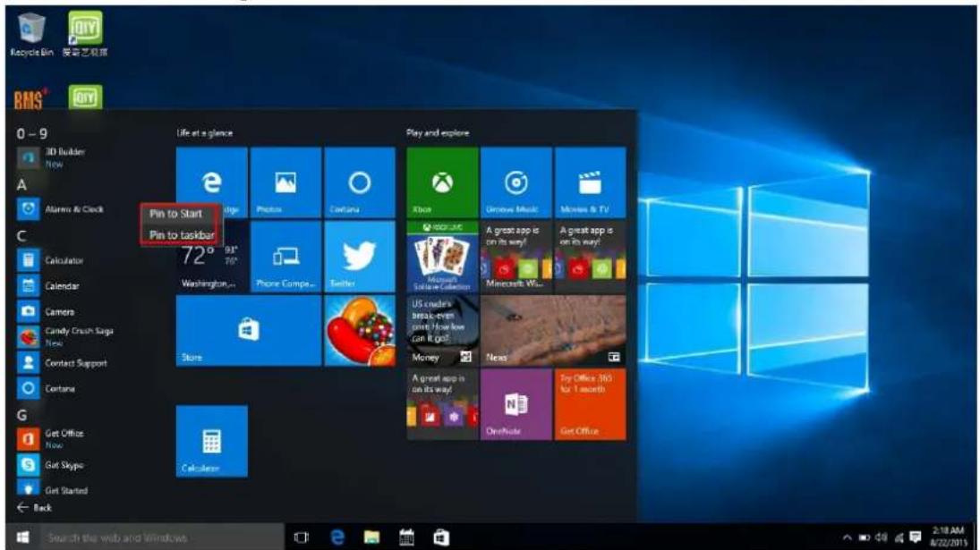This screenshot has height=550, width=980.
Task: Open the Photos tile
Action: pos(285,182)
